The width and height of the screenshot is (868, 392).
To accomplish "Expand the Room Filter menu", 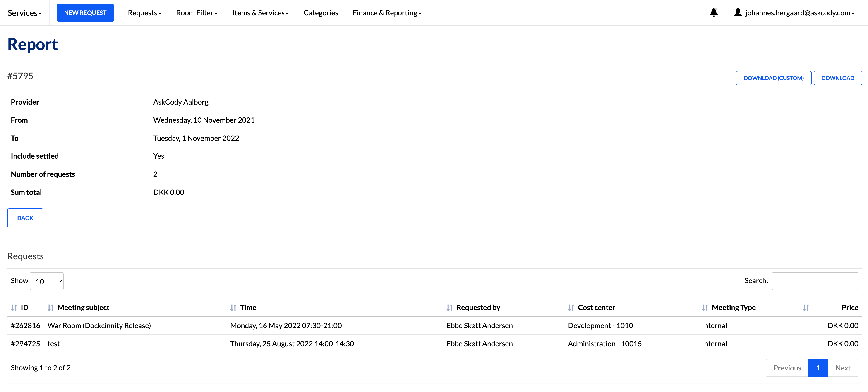I will pos(197,13).
